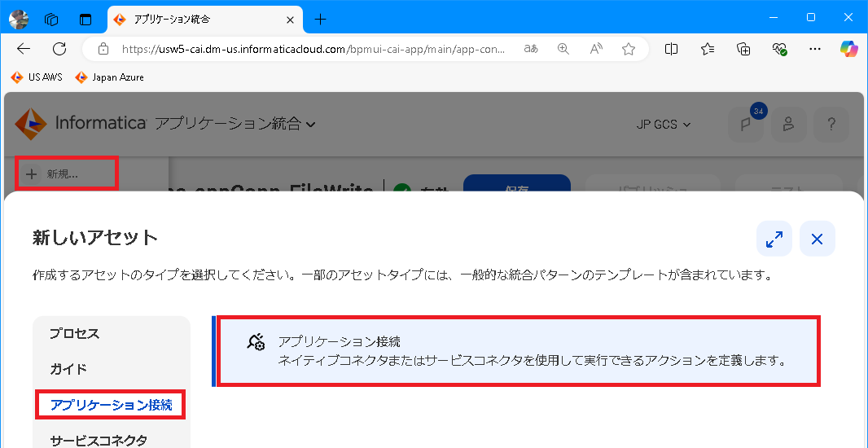Close the アプリケーション統合 browser tab
This screenshot has width=868, height=448.
tap(290, 20)
